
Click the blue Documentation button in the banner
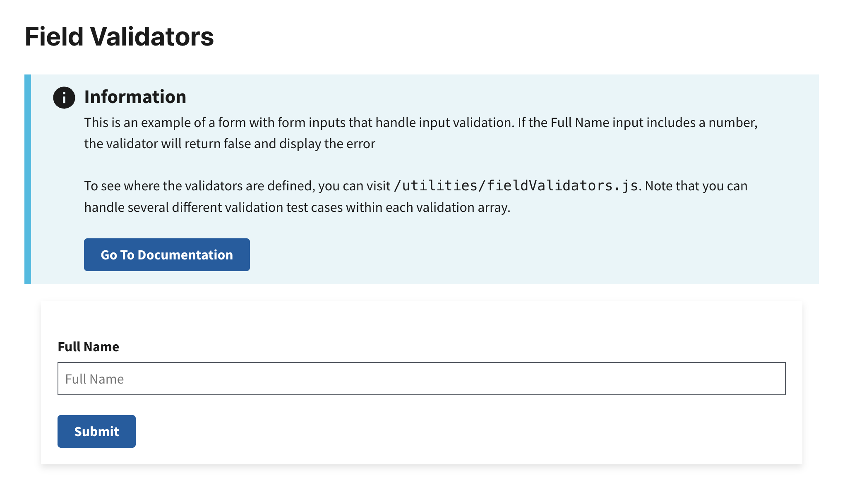point(166,254)
